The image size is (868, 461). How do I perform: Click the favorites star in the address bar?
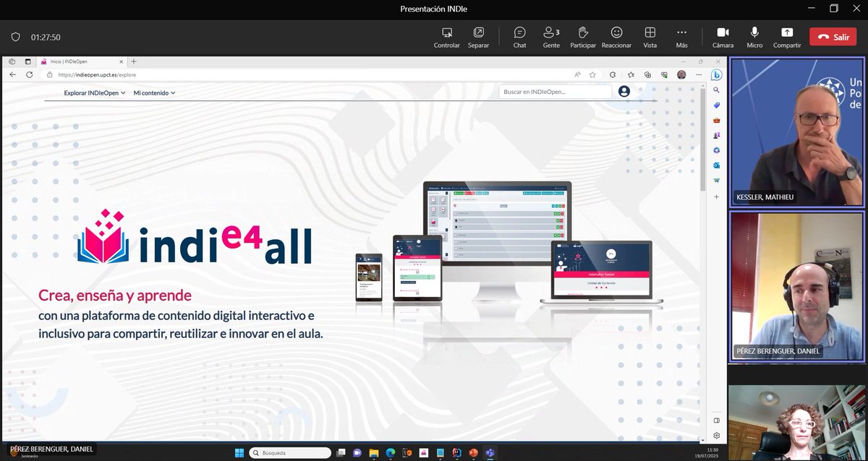pyautogui.click(x=592, y=74)
